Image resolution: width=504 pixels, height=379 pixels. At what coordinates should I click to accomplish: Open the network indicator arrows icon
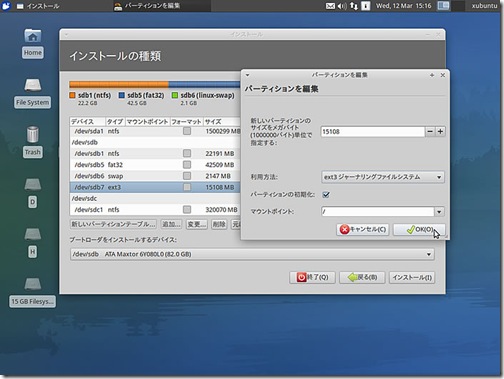354,6
